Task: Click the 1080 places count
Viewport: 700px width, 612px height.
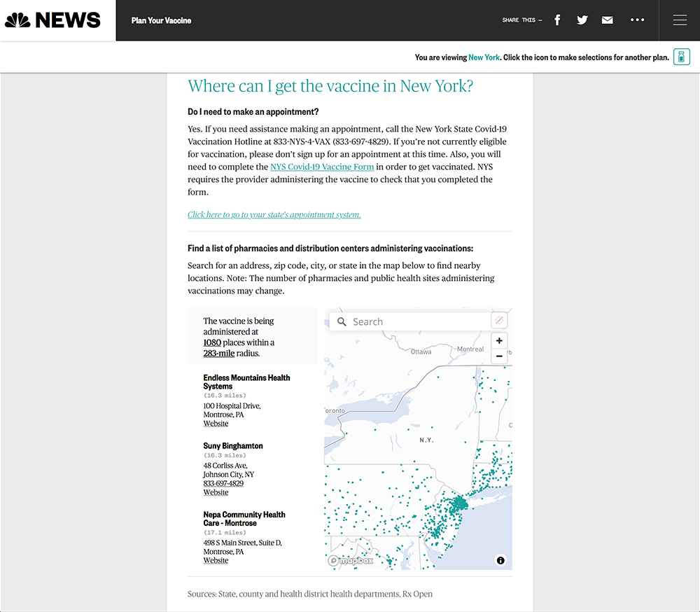Action: point(212,342)
